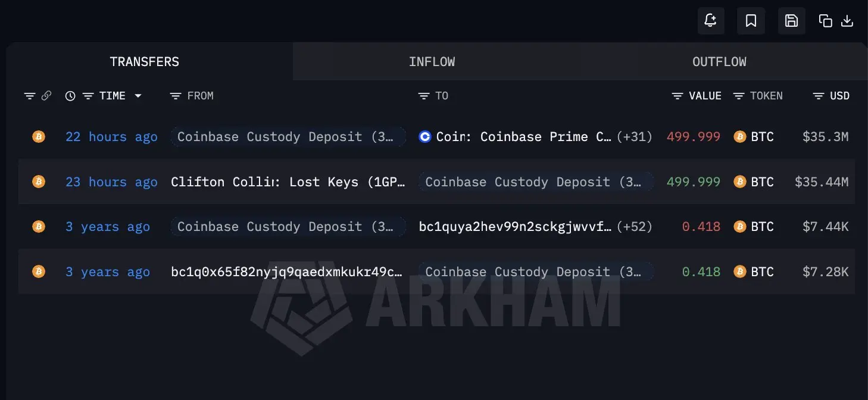Toggle TIME sort order arrow
Image resolution: width=868 pixels, height=400 pixels.
(x=138, y=96)
